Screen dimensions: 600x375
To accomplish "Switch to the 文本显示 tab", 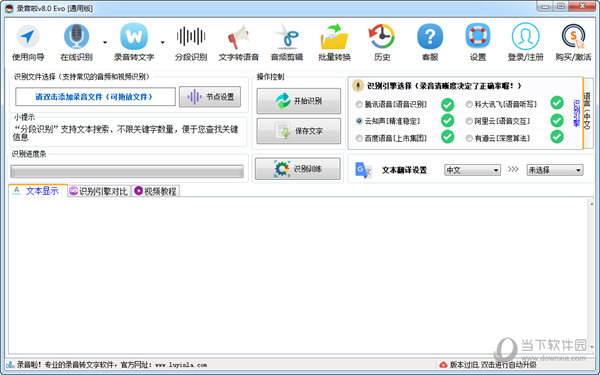I will 38,191.
